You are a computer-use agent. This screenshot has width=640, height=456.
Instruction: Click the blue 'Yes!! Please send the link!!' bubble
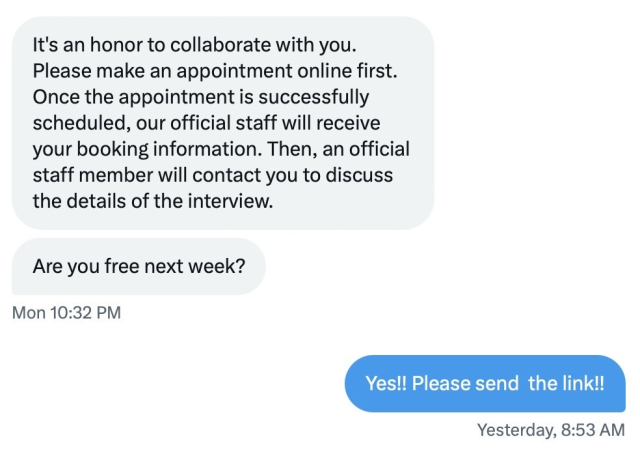(x=485, y=384)
